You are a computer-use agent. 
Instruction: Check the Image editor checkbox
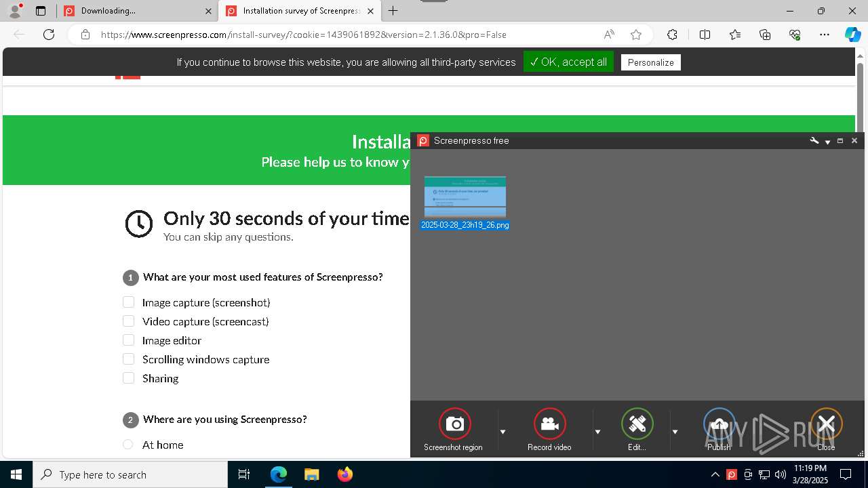128,340
